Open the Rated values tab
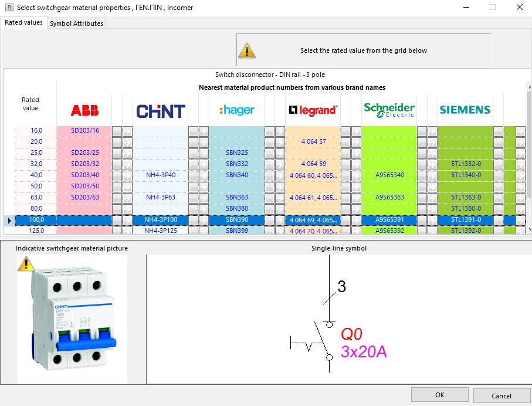532x406 pixels. [x=23, y=22]
